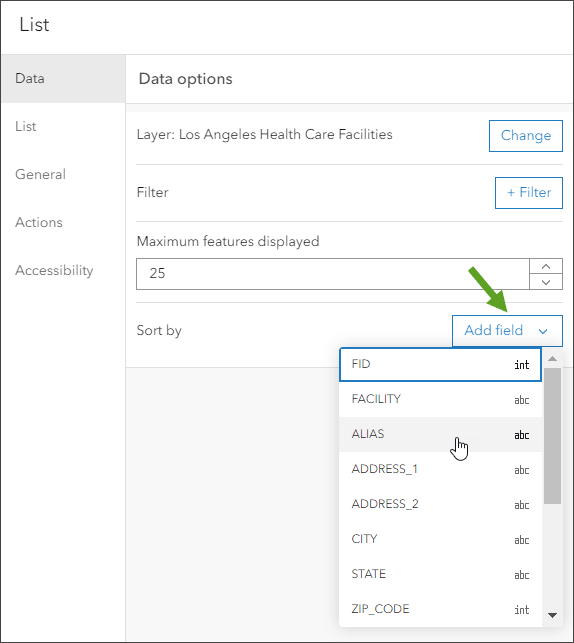Switch to the List settings tab

pos(63,126)
